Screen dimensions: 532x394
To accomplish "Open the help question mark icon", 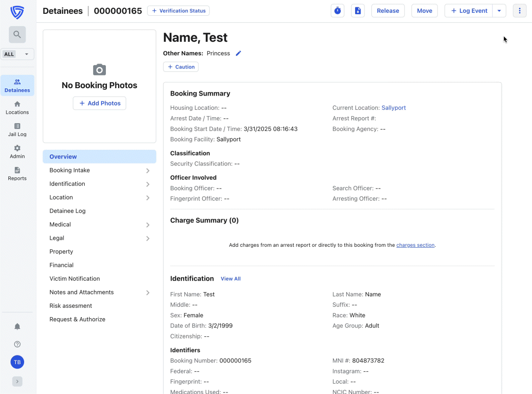I will [17, 344].
